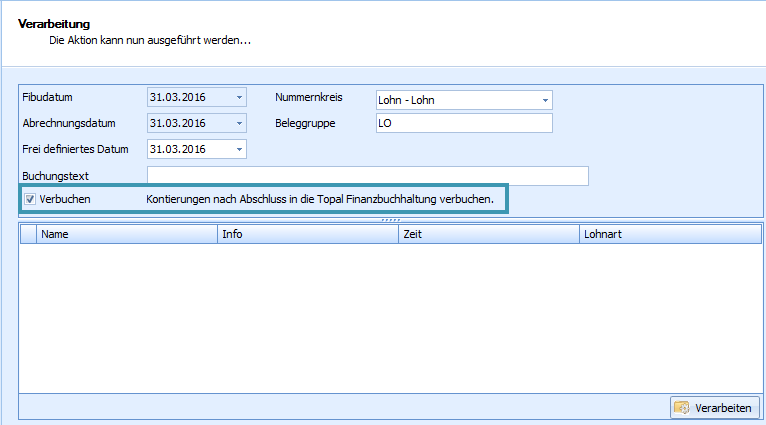Screen dimensions: 766x425
Task: Select the Abrechnungsdatum date value
Action: pyautogui.click(x=178, y=123)
